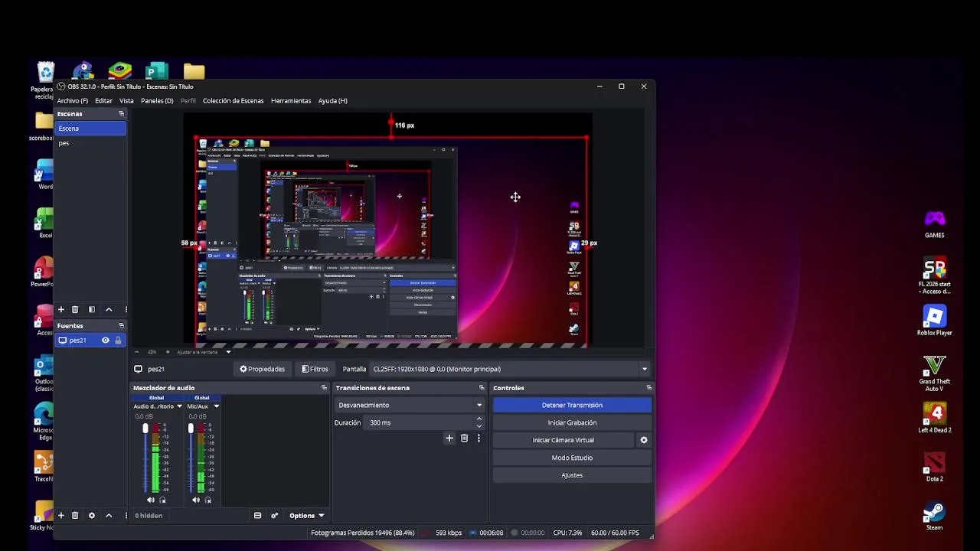Undock the Fuentes panel

coord(121,325)
